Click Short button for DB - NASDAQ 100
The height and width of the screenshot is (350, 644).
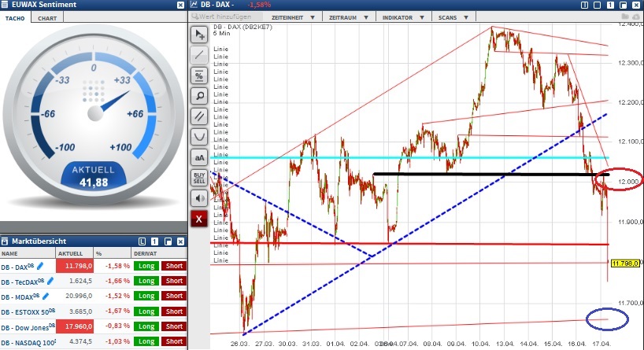click(x=174, y=341)
